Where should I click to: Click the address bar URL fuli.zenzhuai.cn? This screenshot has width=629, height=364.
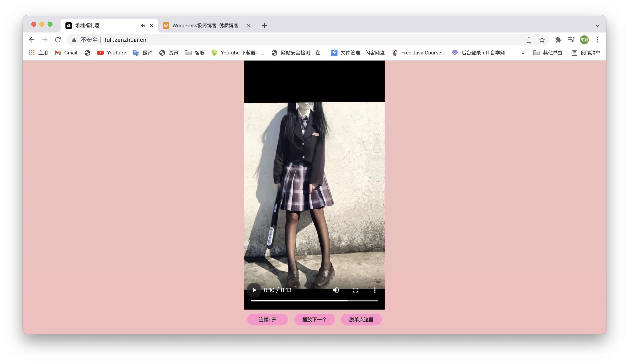125,40
